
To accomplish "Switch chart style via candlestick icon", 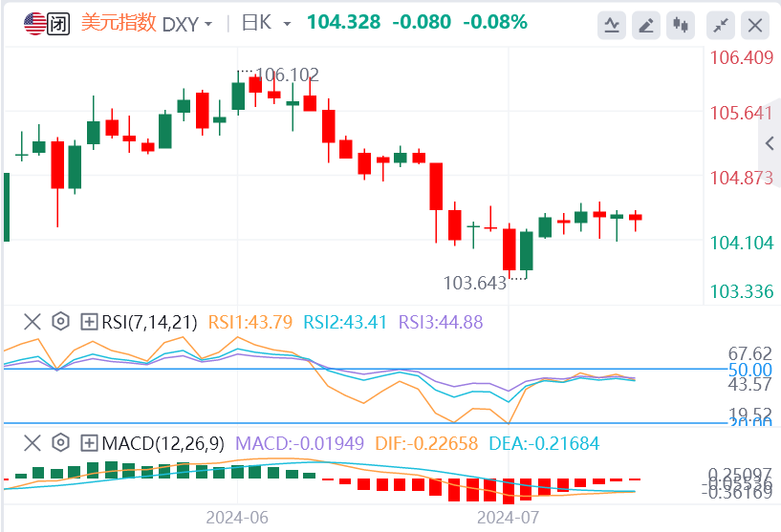I will pyautogui.click(x=681, y=26).
